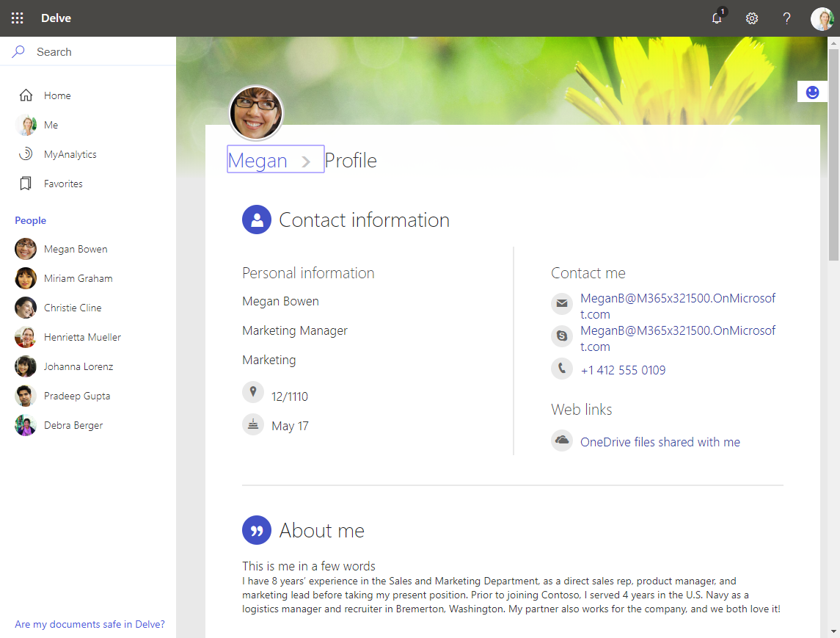Open Delve settings gear
The height and width of the screenshot is (638, 840).
751,18
